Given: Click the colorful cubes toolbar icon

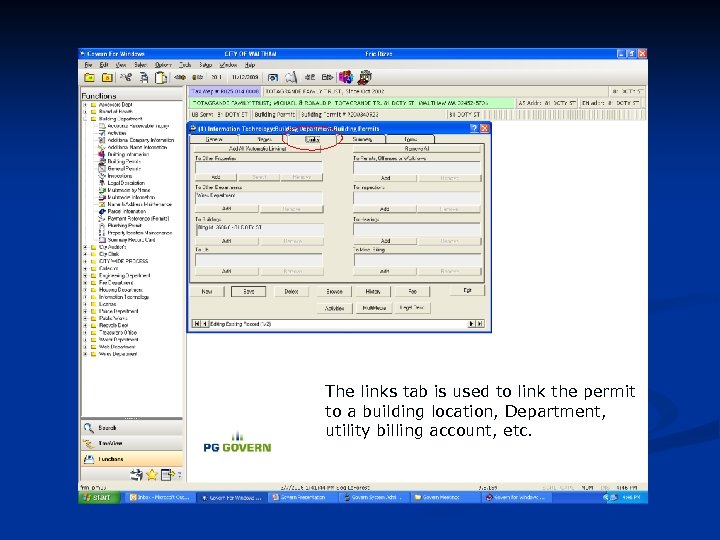Looking at the screenshot, I should (346, 77).
